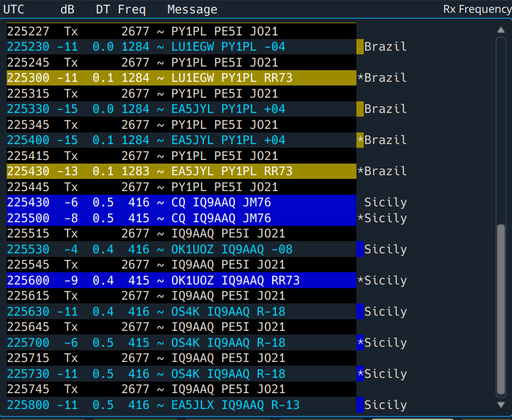Click the Message column header
This screenshot has height=420, width=512.
[192, 9]
